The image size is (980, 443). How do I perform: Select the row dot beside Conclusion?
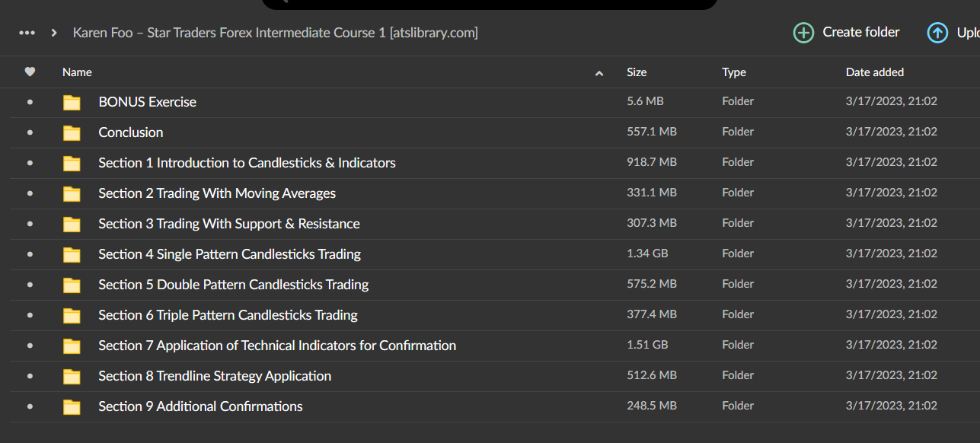(30, 132)
